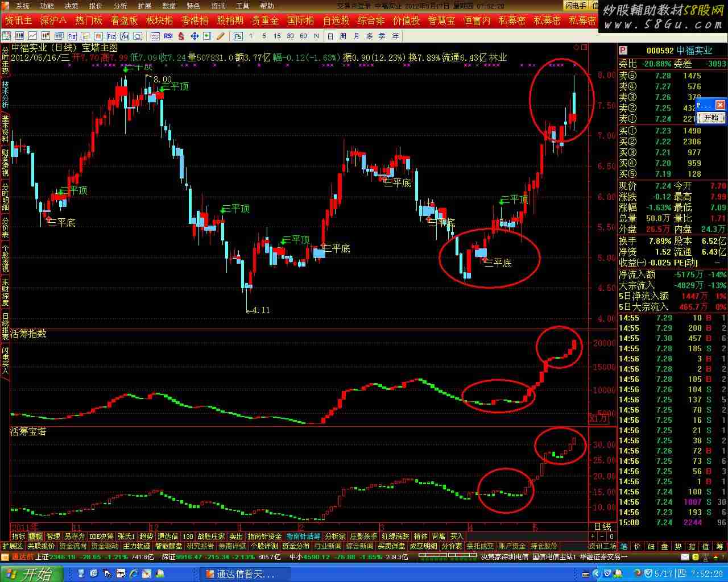
Task: Select the 30-minute period button
Action: (290, 36)
